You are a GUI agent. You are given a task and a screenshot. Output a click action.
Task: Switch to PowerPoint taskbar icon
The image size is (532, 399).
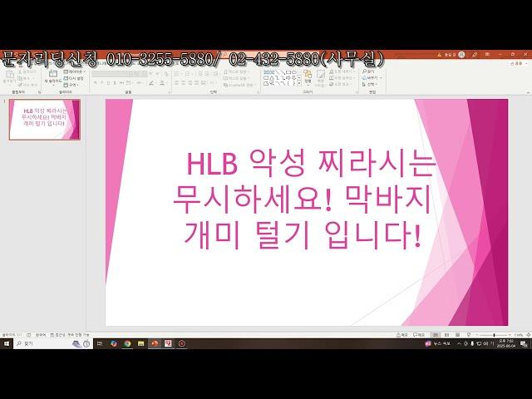(x=155, y=343)
